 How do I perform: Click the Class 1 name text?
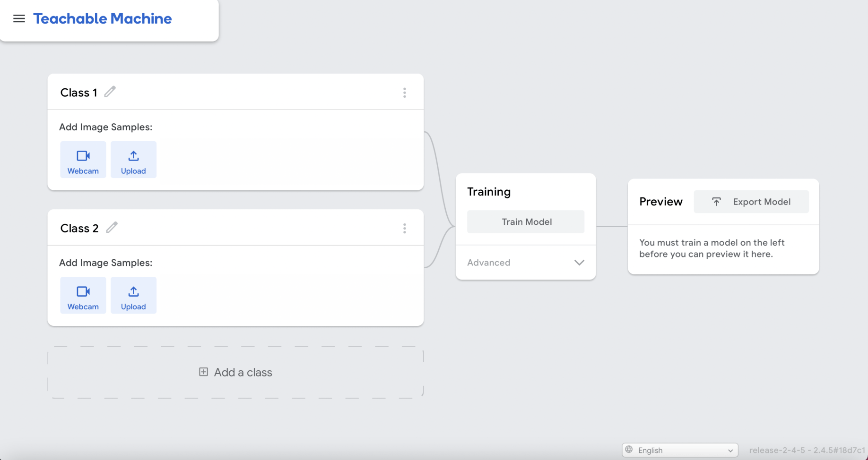78,93
